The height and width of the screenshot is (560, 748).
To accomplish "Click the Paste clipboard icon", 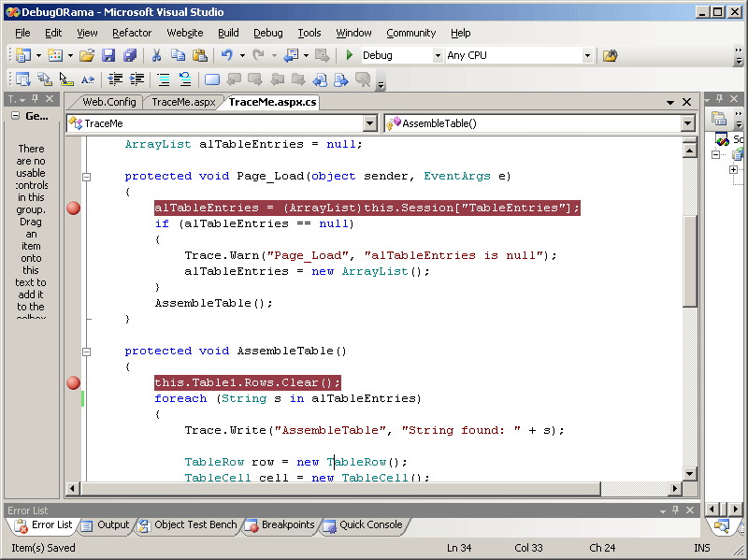I will tap(198, 56).
